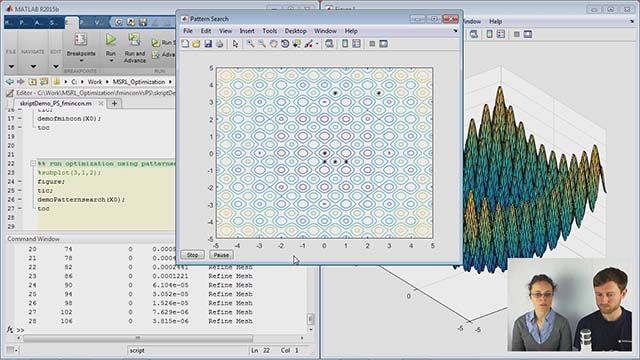This screenshot has height=360, width=640.
Task: Click the Save Figure floppy icon in Pattern Search
Action: (x=208, y=44)
